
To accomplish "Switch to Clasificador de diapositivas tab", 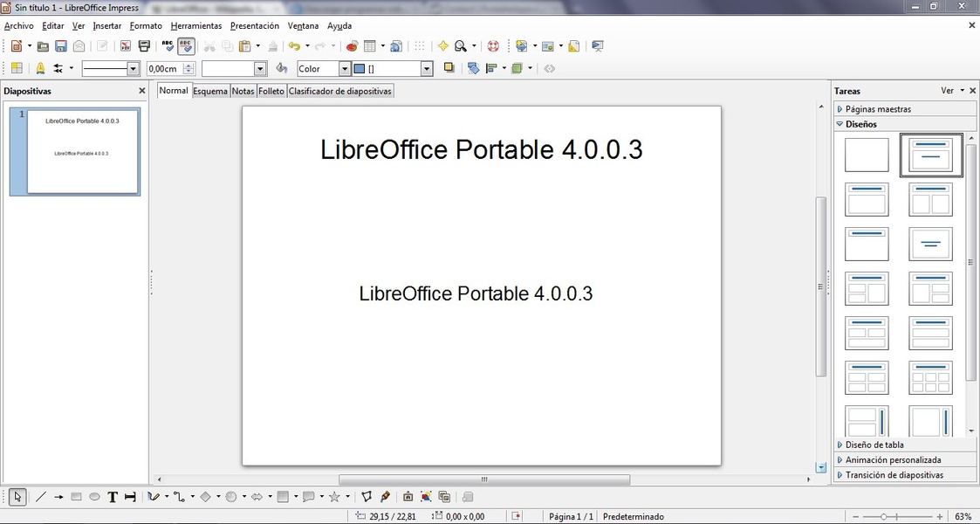I will 340,91.
